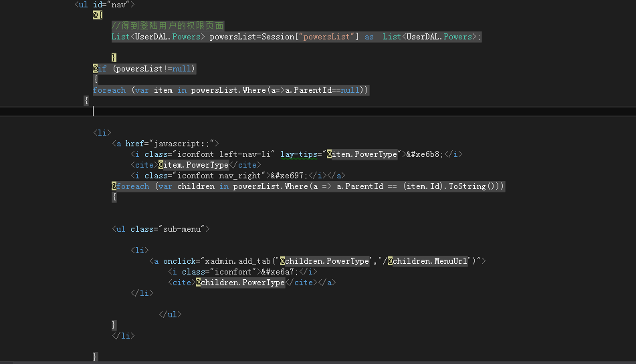636x364 pixels.
Task: Click the closing </ul> tag
Action: coord(170,314)
